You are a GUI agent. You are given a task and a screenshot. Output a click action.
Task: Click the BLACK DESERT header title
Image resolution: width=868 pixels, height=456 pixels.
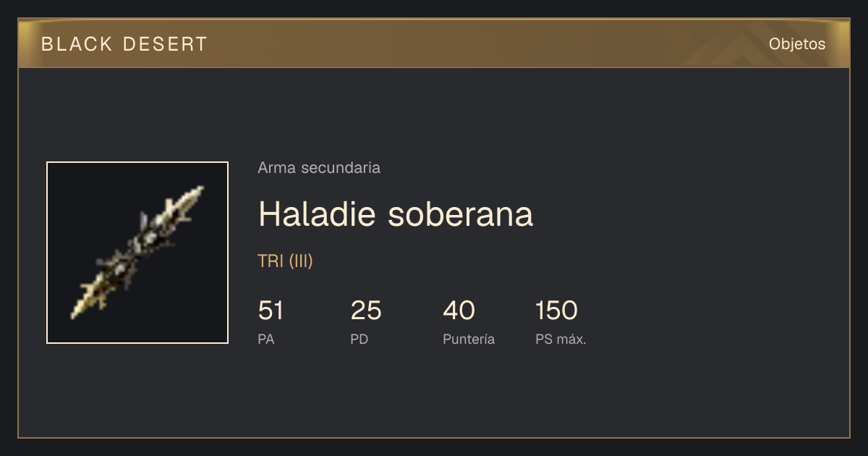(124, 44)
